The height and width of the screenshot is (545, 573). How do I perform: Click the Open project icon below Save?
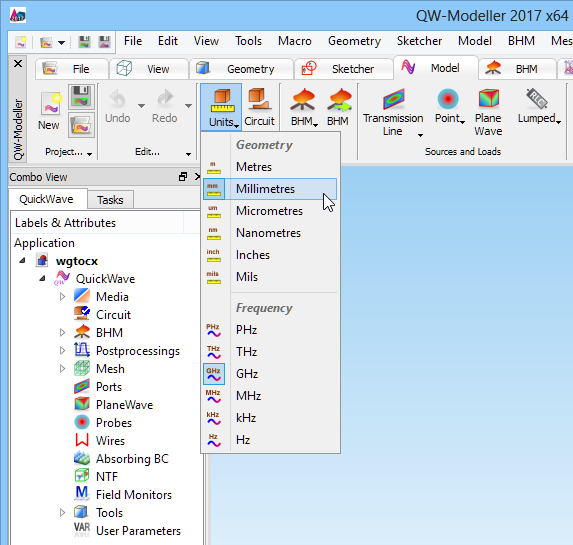click(x=81, y=125)
